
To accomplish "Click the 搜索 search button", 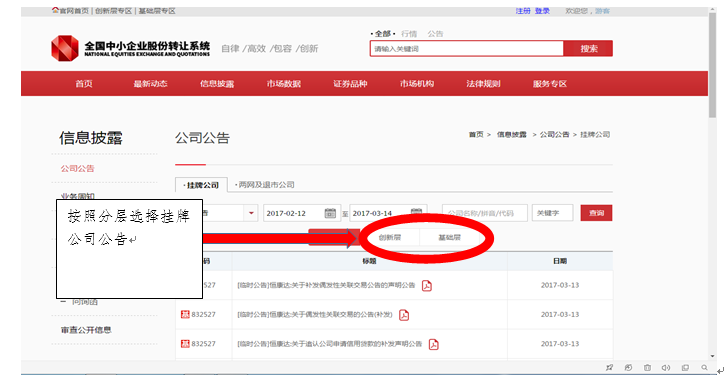I will (x=588, y=48).
